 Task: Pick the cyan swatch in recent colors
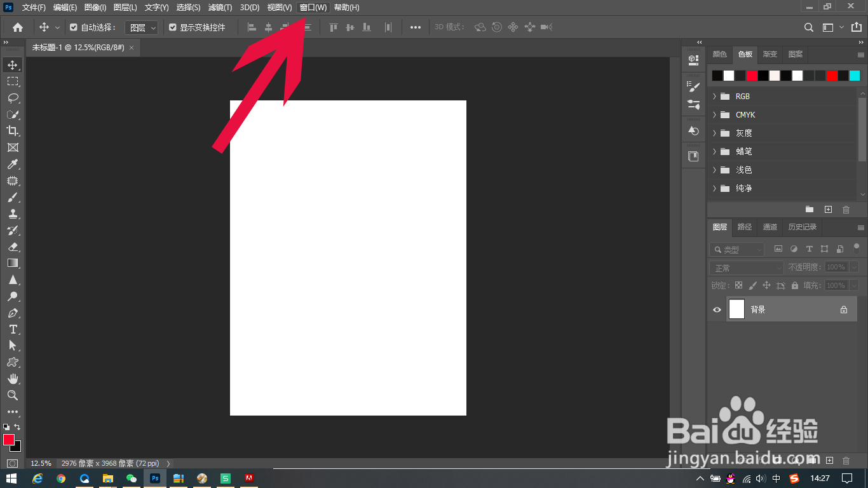(855, 76)
